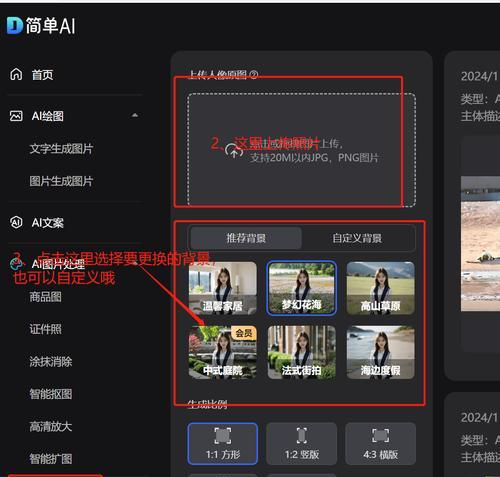
Task: Collapse the AI绘图 menu arrow
Action: click(135, 115)
